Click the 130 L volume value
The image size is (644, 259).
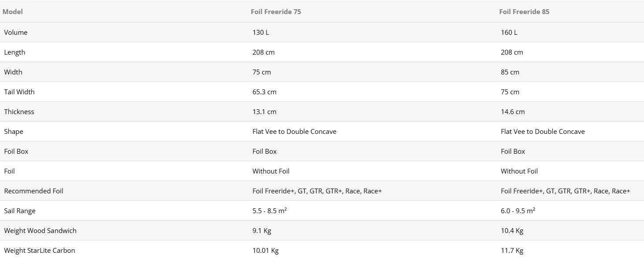coord(261,33)
